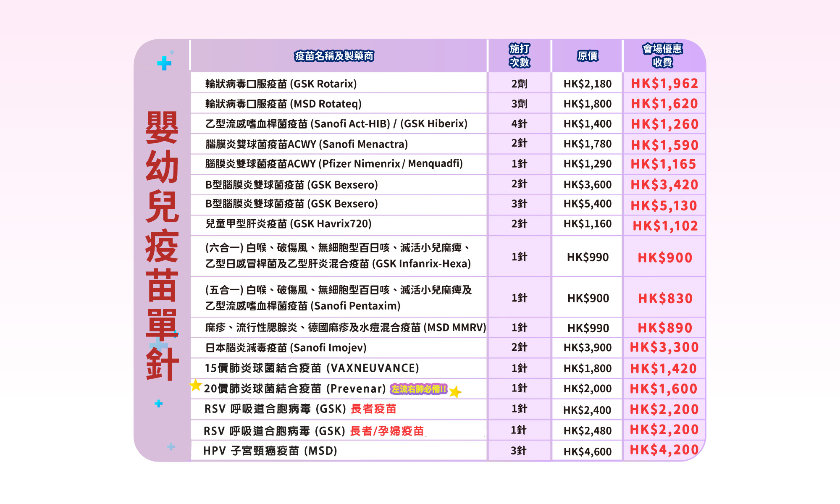Screen dimensions: 840x504
Task: Click discount price HK$1,260
Action: pyautogui.click(x=664, y=124)
